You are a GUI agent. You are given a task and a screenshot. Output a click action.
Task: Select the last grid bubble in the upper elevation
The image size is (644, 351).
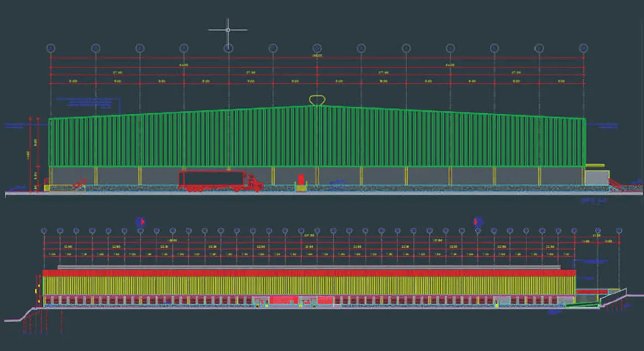click(584, 48)
